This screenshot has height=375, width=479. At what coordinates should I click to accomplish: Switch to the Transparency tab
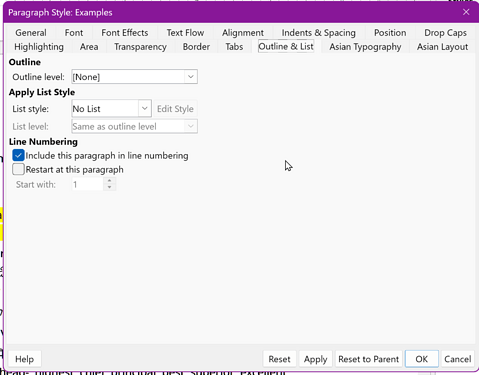pyautogui.click(x=140, y=47)
